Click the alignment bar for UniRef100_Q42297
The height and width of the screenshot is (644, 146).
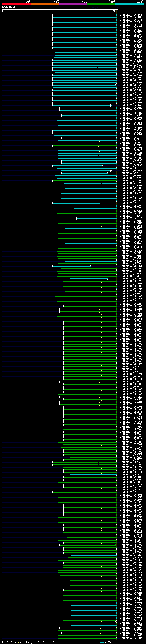coord(77,165)
